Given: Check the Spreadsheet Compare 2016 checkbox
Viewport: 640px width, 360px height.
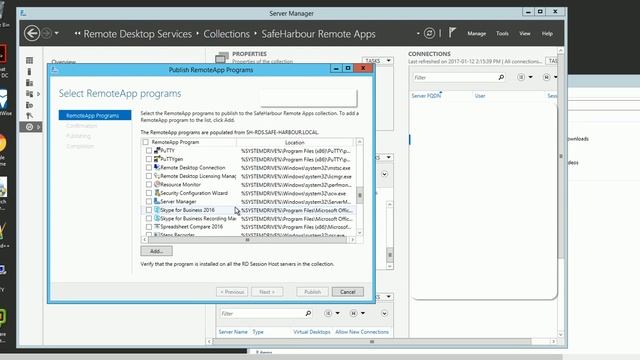Looking at the screenshot, I should click(149, 227).
